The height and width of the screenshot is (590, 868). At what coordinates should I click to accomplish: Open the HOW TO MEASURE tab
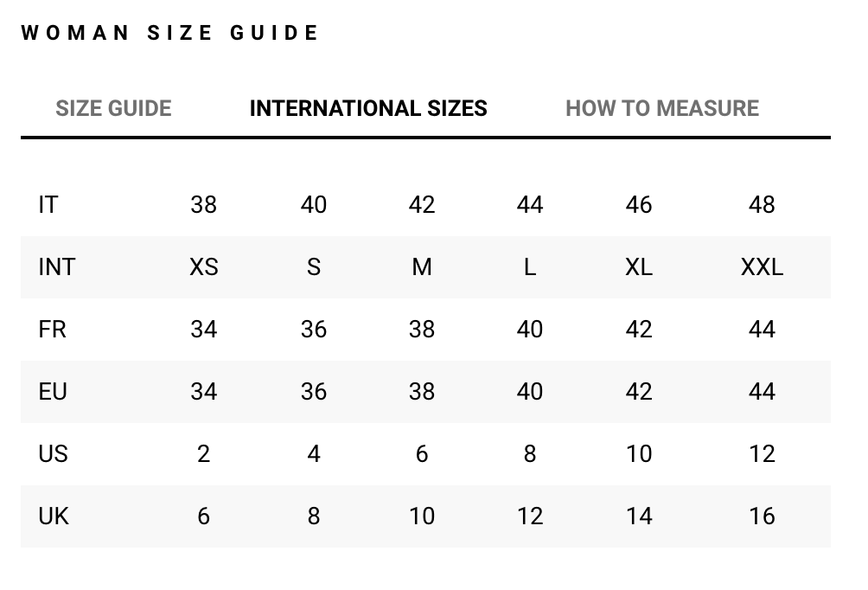662,108
